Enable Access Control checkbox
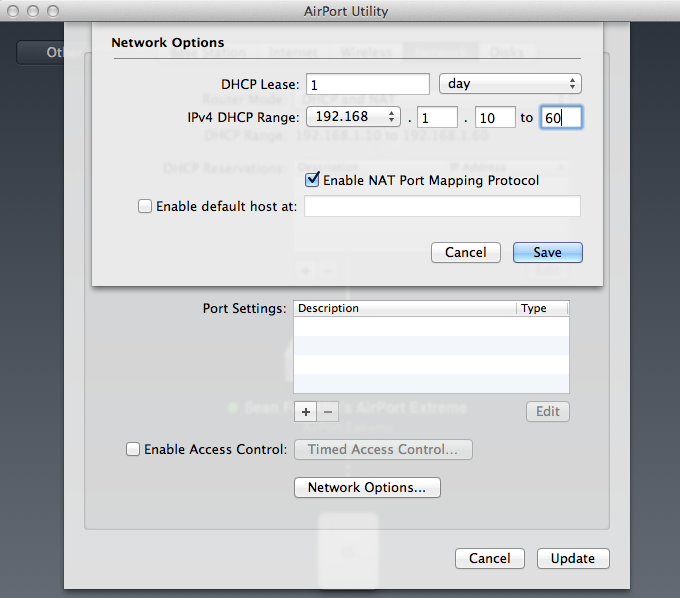 (133, 449)
